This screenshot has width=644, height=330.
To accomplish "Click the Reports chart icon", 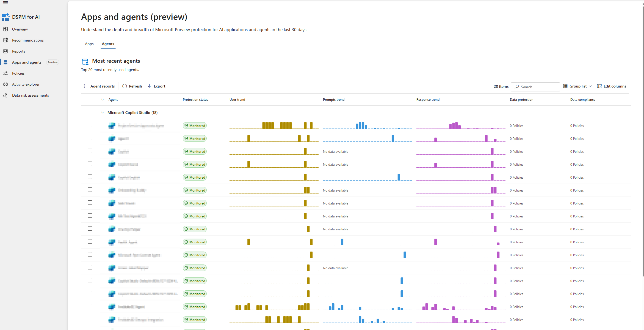I will 5,51.
